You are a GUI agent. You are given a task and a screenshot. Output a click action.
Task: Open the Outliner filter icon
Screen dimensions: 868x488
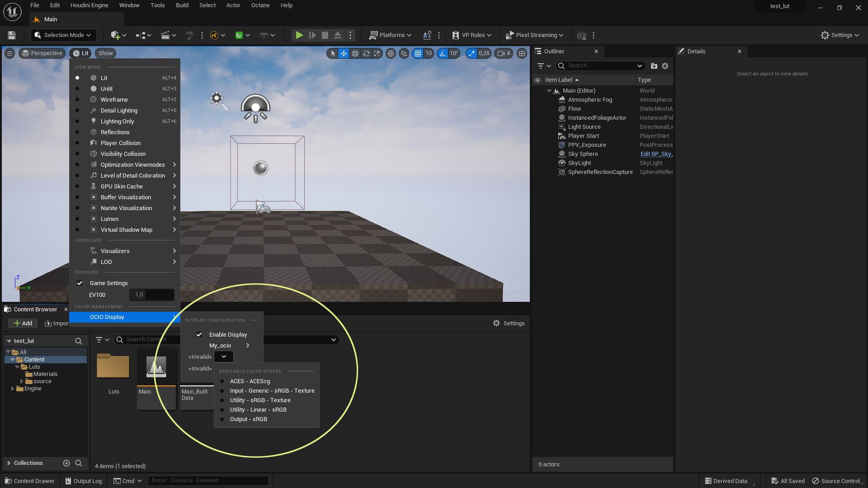[x=544, y=66]
